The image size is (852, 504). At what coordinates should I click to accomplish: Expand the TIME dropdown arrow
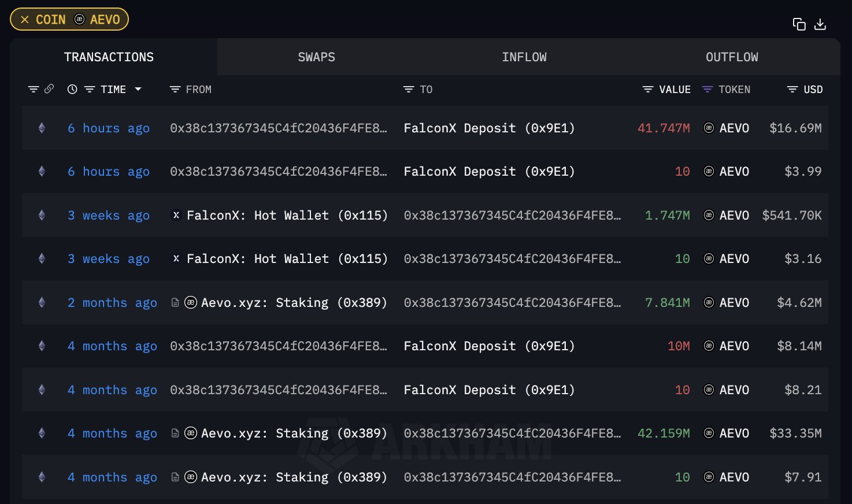pos(138,90)
